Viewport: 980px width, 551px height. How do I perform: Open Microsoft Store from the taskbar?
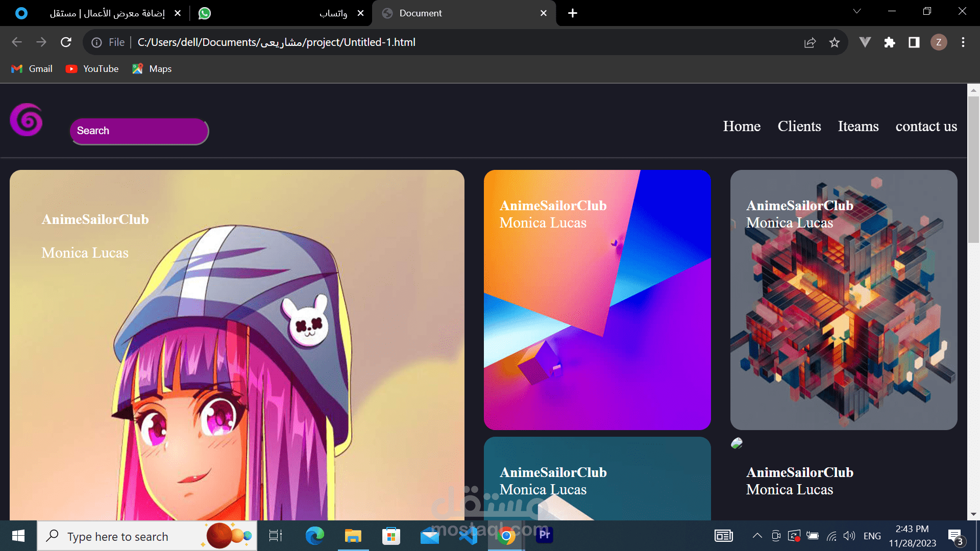pos(391,536)
